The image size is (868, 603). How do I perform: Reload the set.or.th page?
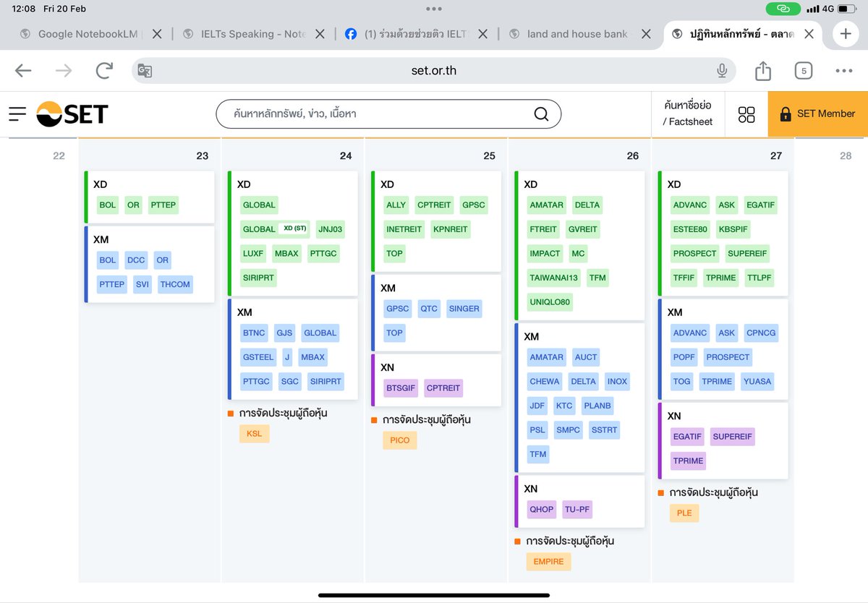tap(104, 70)
